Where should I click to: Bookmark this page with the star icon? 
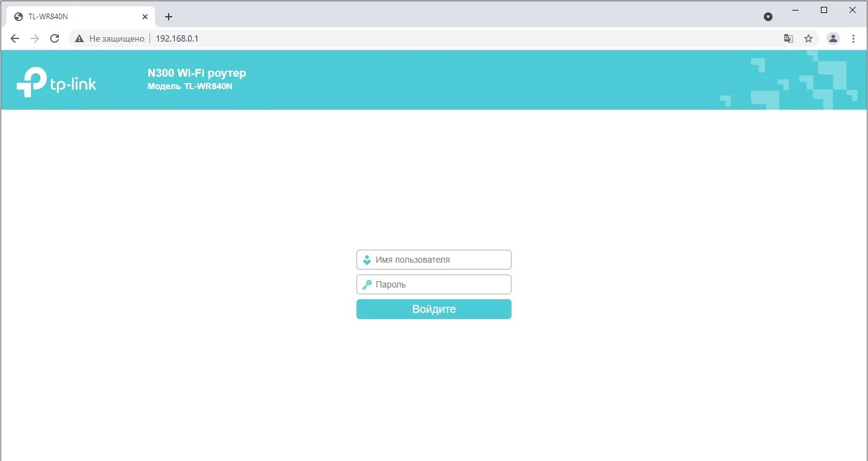808,38
